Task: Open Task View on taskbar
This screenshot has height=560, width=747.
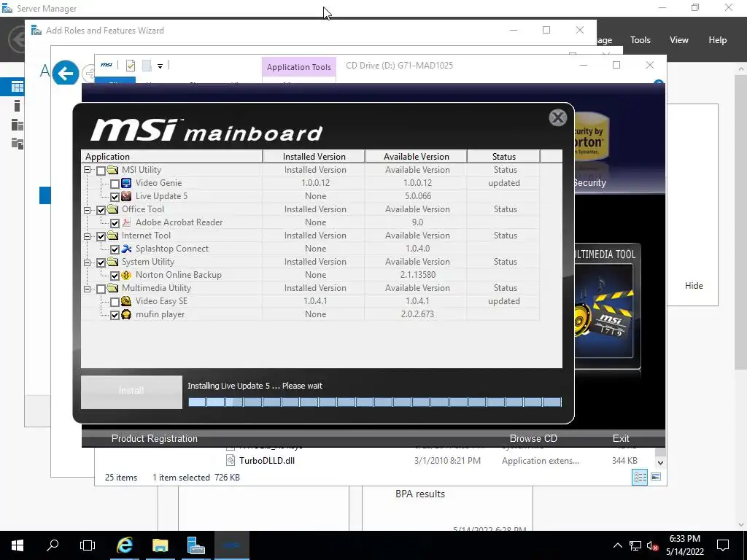Action: point(88,545)
